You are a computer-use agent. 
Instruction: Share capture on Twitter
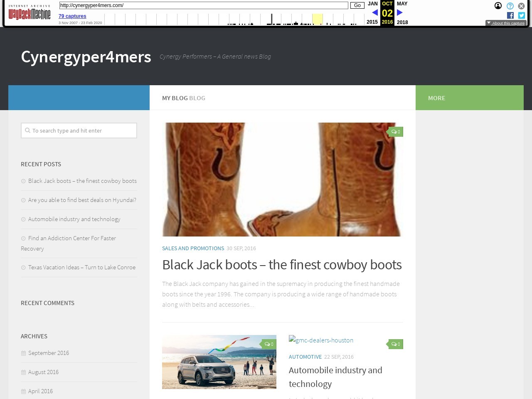pos(522,15)
